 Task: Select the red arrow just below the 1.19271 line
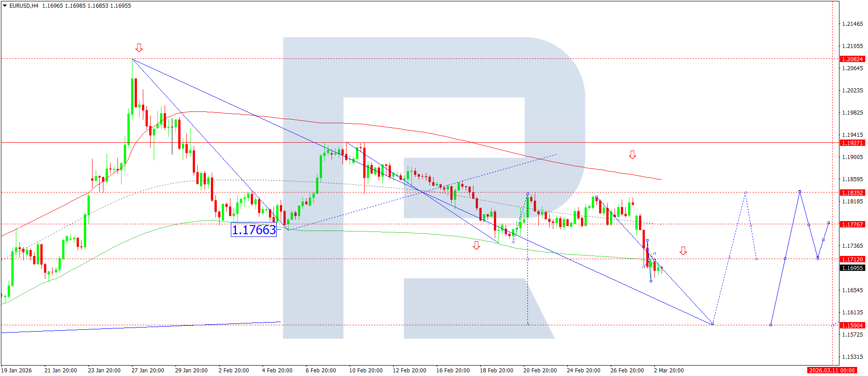pos(632,155)
